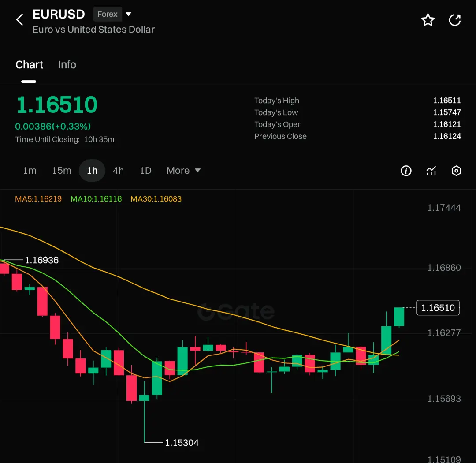Tap the MA30:1.16083 indicator label

tap(156, 199)
